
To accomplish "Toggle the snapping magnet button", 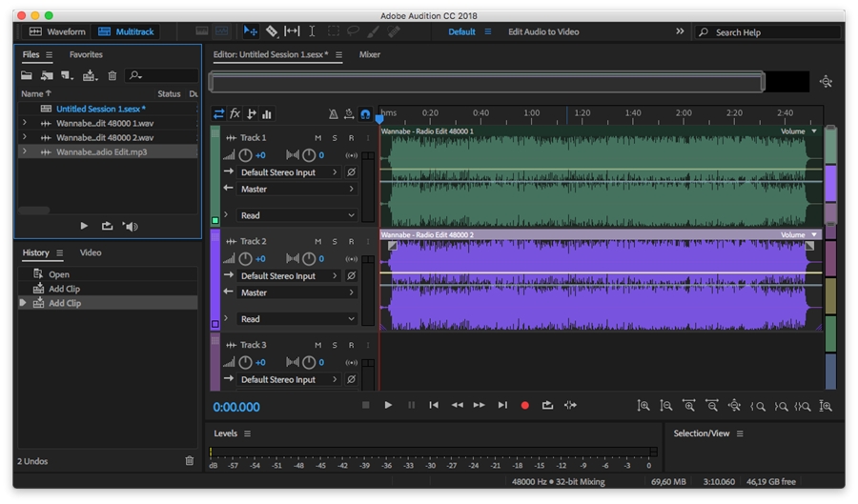I will pyautogui.click(x=365, y=114).
